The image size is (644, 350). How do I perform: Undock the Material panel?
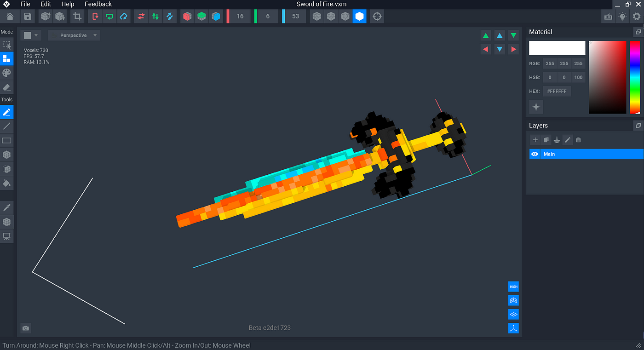tap(638, 32)
